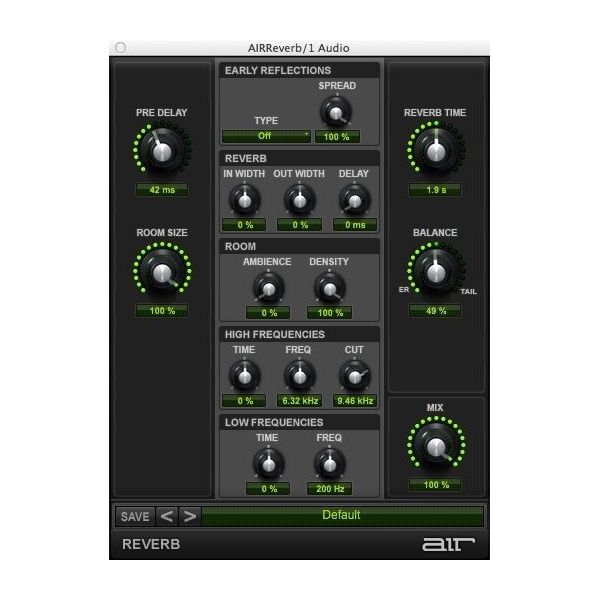The image size is (600, 600).
Task: Click the 9.46 kHz Cut value
Action: (x=355, y=401)
